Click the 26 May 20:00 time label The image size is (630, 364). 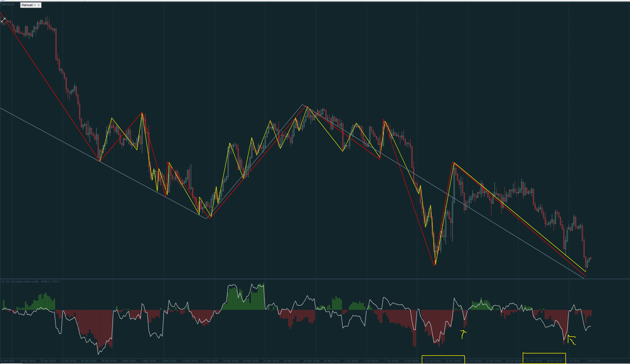tap(312, 361)
